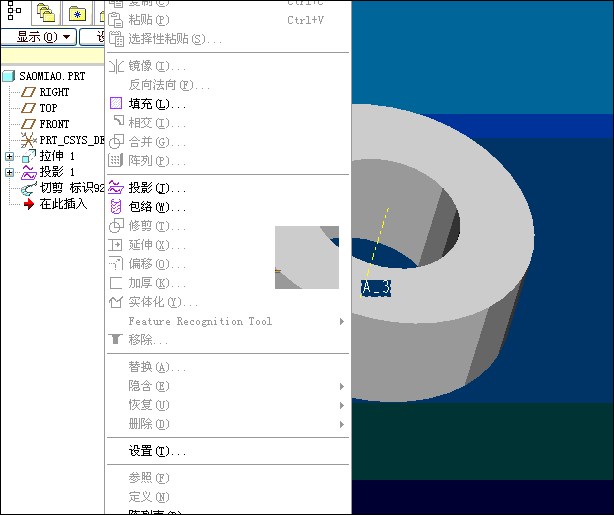The image size is (614, 515).
Task: Choose 设置(T) setup menu item
Action: coord(228,451)
